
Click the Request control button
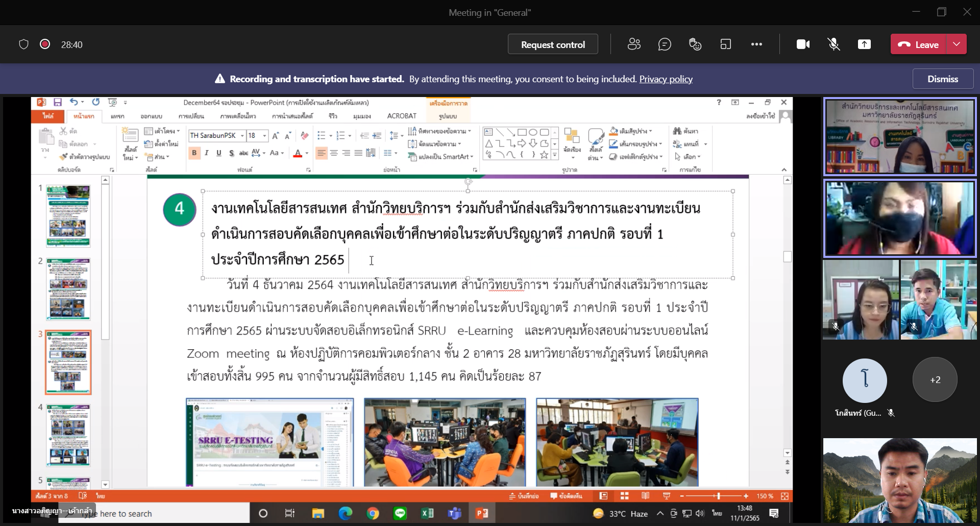click(553, 44)
